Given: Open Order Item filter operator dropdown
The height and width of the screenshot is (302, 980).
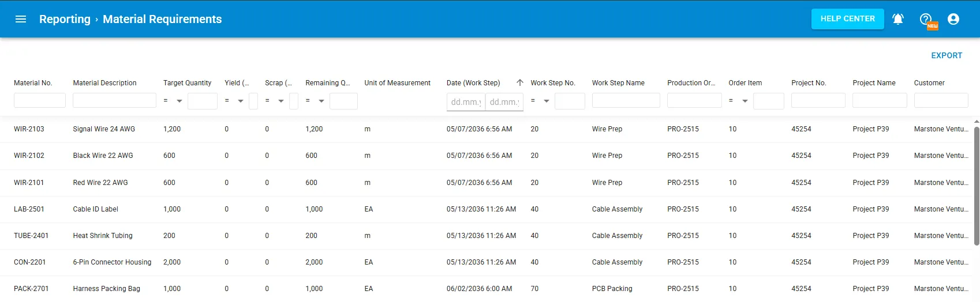Looking at the screenshot, I should pos(739,101).
